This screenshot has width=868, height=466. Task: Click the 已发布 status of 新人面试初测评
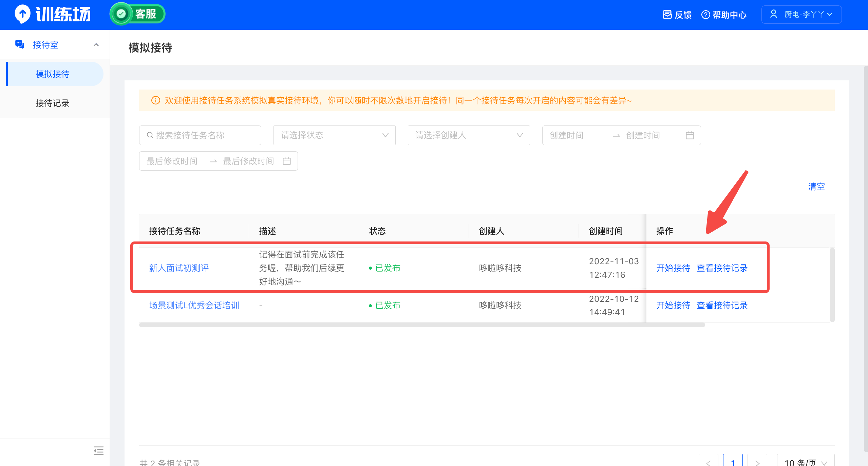tap(385, 268)
